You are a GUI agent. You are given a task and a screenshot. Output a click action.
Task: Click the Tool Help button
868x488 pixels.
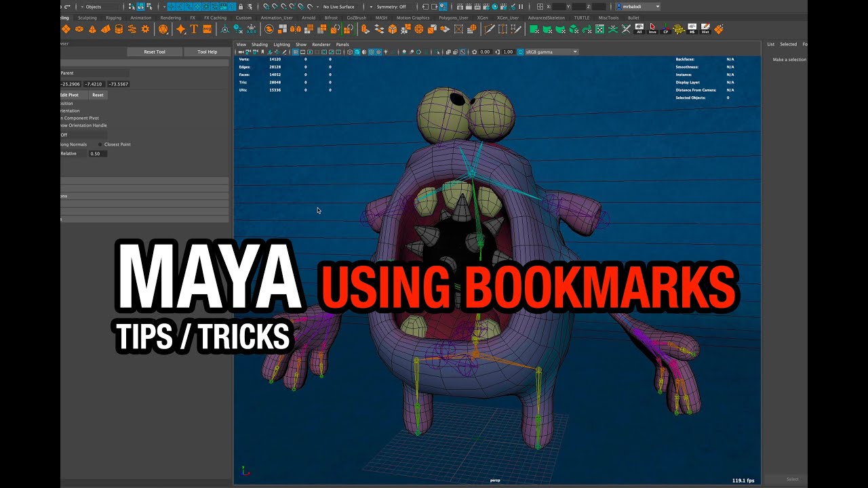pos(208,52)
